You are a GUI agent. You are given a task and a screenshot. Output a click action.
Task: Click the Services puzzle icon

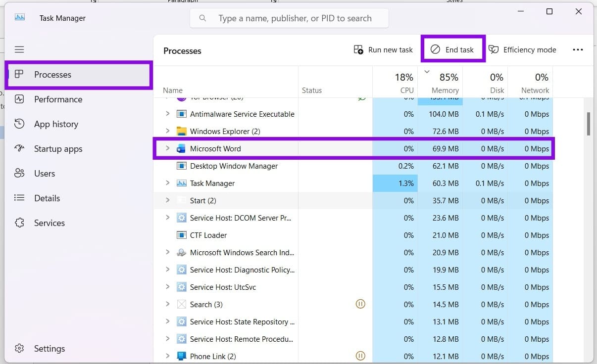19,223
